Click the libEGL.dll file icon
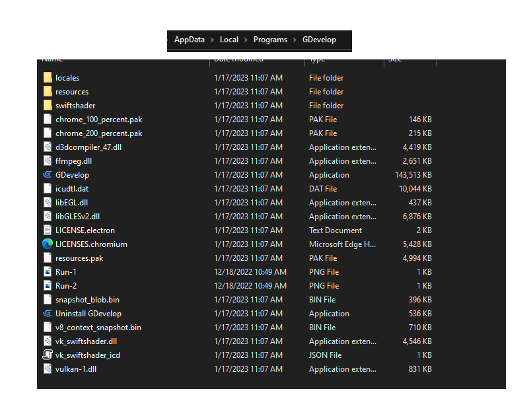529x420 pixels. click(x=48, y=203)
